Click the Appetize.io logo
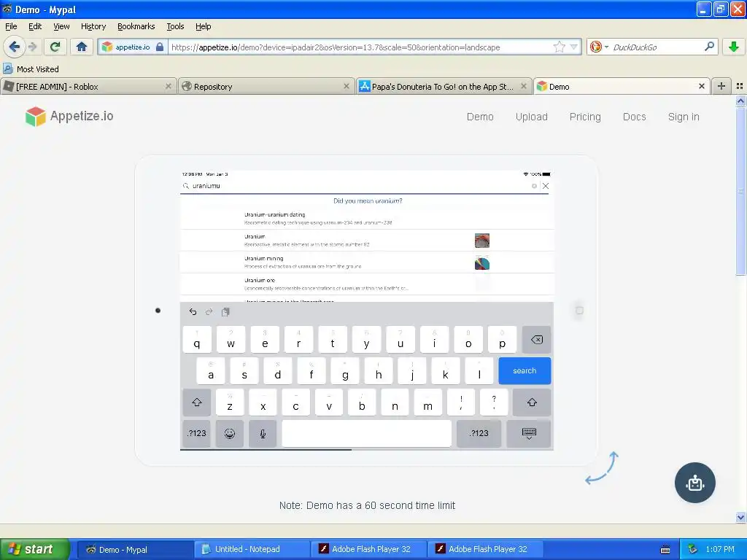Viewport: 747px width, 560px height. tap(69, 116)
